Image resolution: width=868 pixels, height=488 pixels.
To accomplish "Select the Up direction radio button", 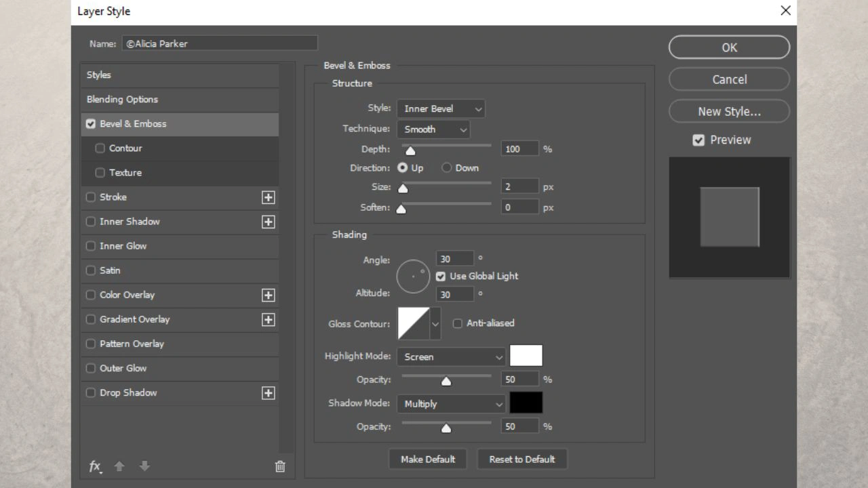I will (403, 168).
